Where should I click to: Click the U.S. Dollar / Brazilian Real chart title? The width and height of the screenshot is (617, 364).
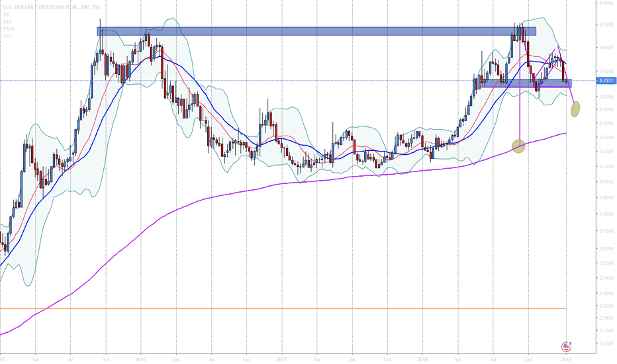point(52,7)
